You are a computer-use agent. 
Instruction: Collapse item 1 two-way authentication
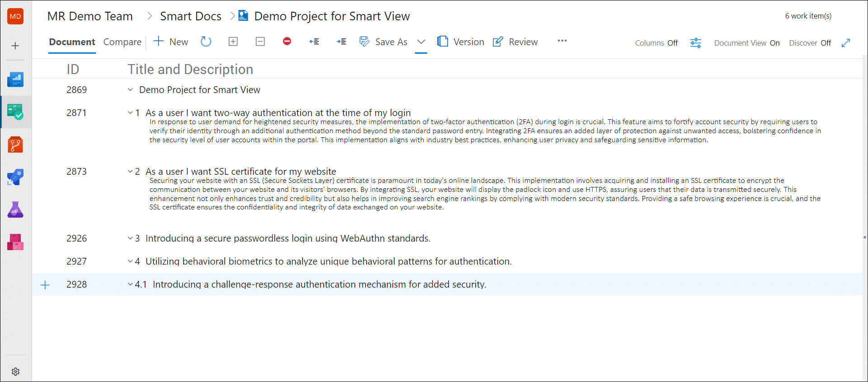130,112
